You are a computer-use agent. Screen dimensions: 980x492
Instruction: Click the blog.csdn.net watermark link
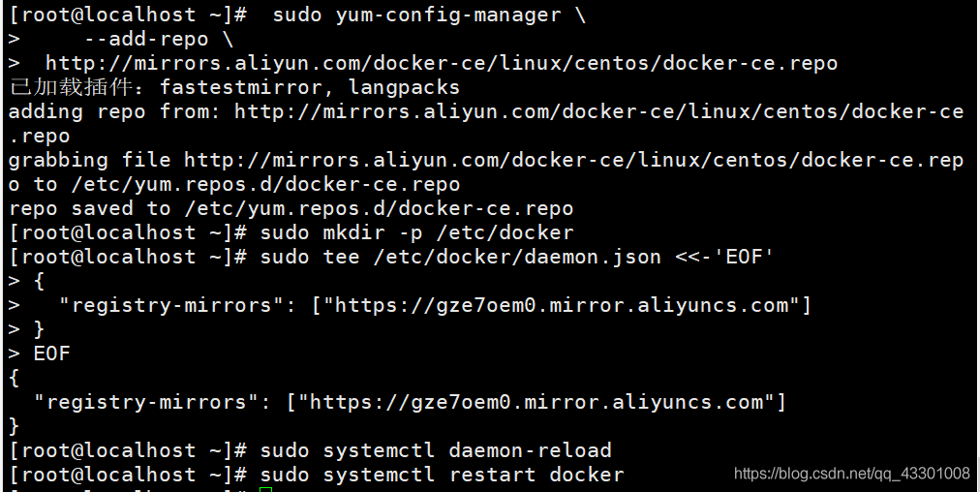pos(852,474)
